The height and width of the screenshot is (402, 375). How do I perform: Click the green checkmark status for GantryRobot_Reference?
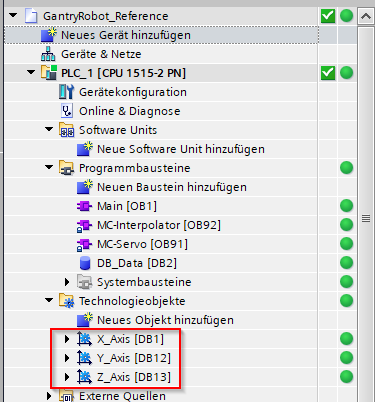[328, 16]
